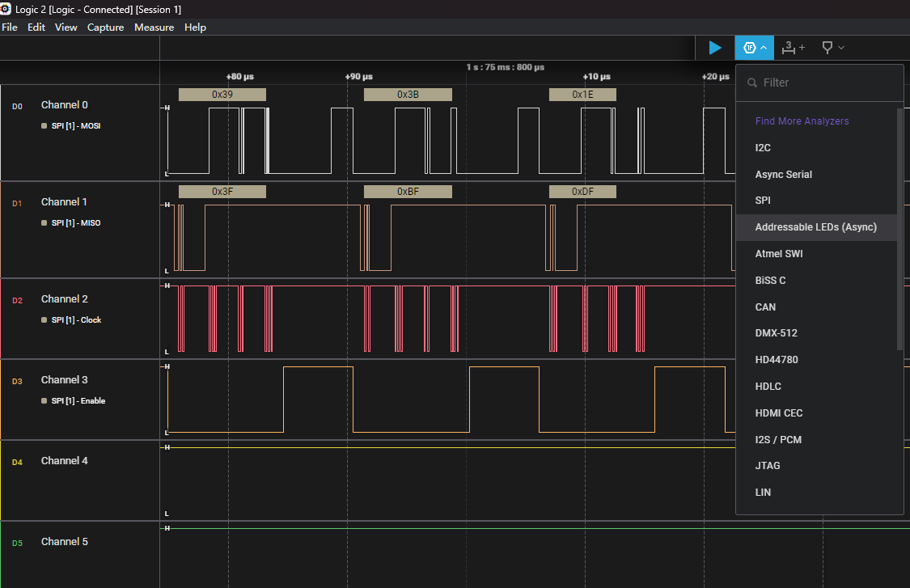This screenshot has width=910, height=588.
Task: Click the 0x3F MISO decoded byte
Action: 222,192
